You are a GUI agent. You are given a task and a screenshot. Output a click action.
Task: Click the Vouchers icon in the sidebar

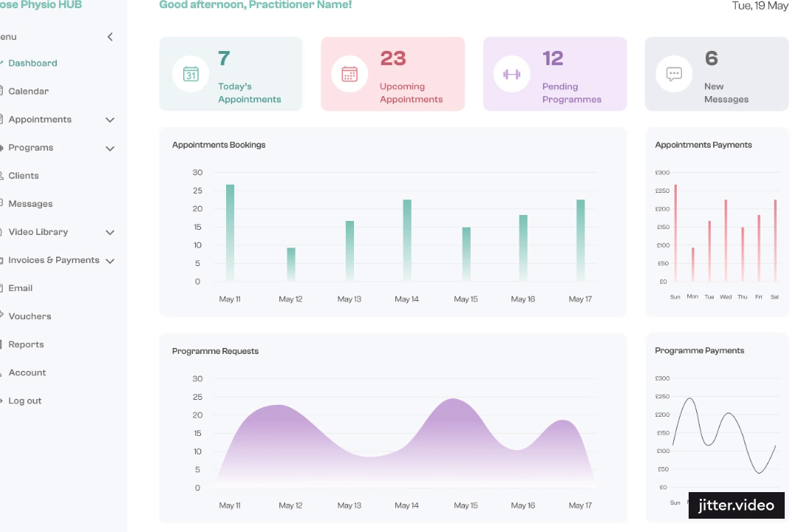[x=4, y=316]
